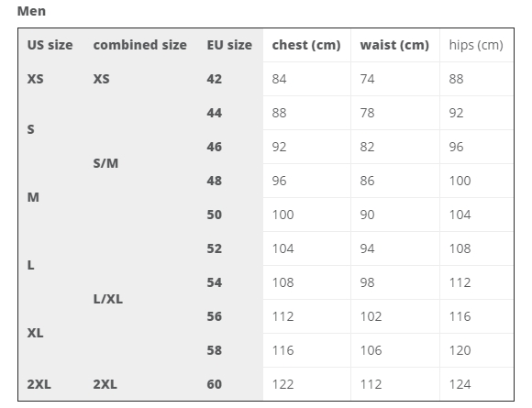This screenshot has width=532, height=408.
Task: Select the US size column header
Action: point(50,45)
